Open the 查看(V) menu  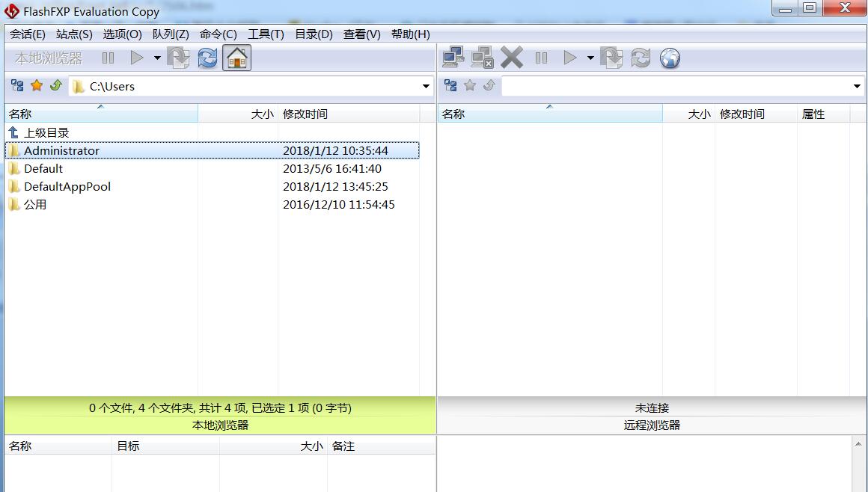(x=361, y=34)
